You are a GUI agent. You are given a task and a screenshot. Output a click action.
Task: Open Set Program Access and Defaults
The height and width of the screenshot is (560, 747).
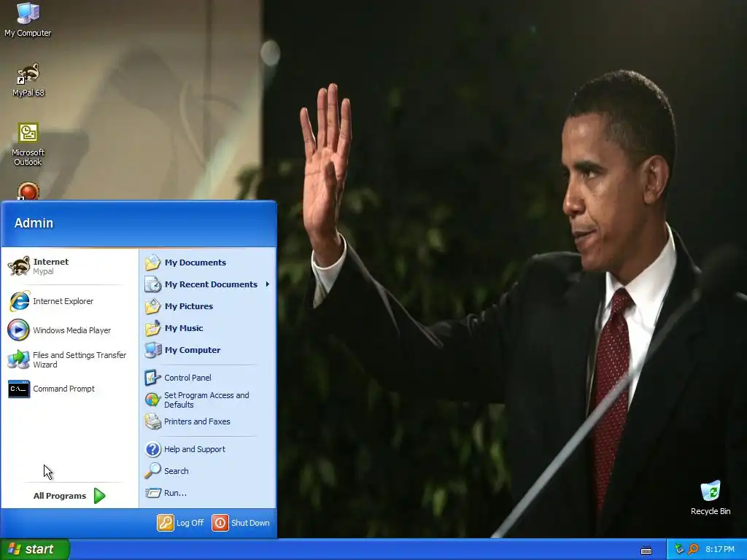[208, 400]
